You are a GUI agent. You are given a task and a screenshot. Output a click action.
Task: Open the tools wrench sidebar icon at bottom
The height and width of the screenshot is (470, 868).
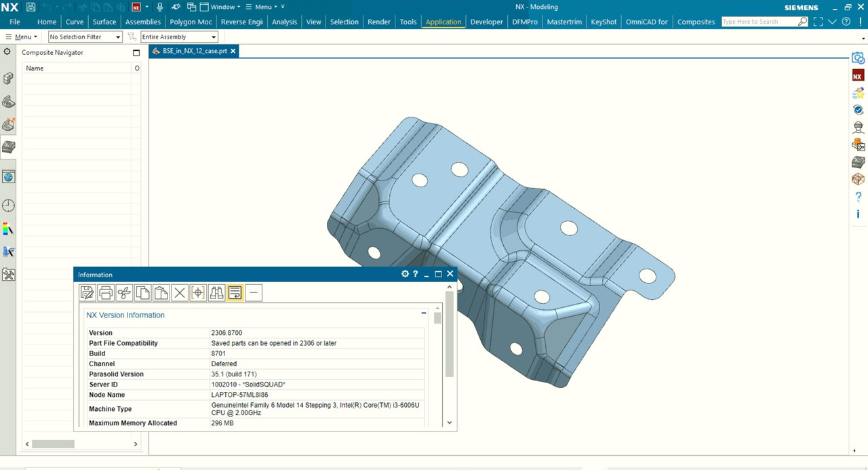click(x=9, y=275)
